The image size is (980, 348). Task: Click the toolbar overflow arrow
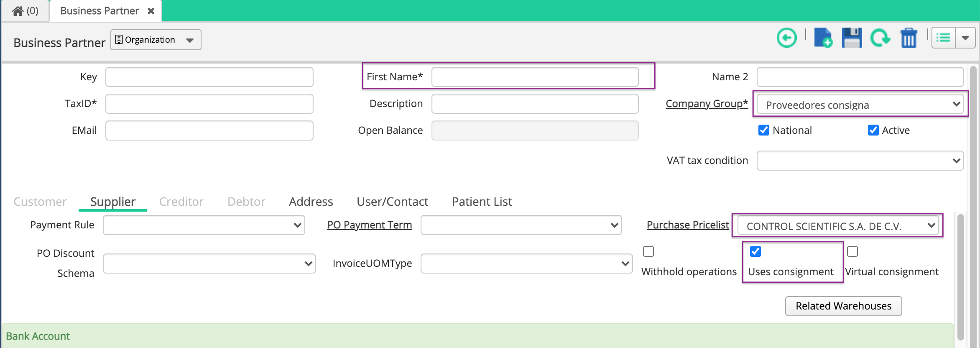tap(965, 38)
